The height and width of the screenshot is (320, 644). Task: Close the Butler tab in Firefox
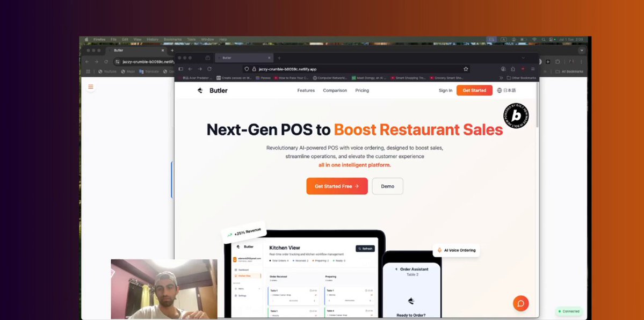(x=269, y=58)
